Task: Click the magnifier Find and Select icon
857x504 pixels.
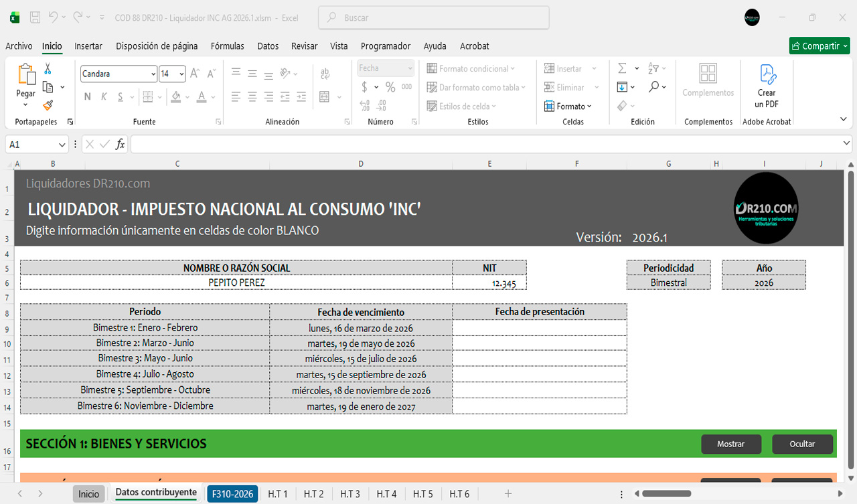Action: click(654, 87)
